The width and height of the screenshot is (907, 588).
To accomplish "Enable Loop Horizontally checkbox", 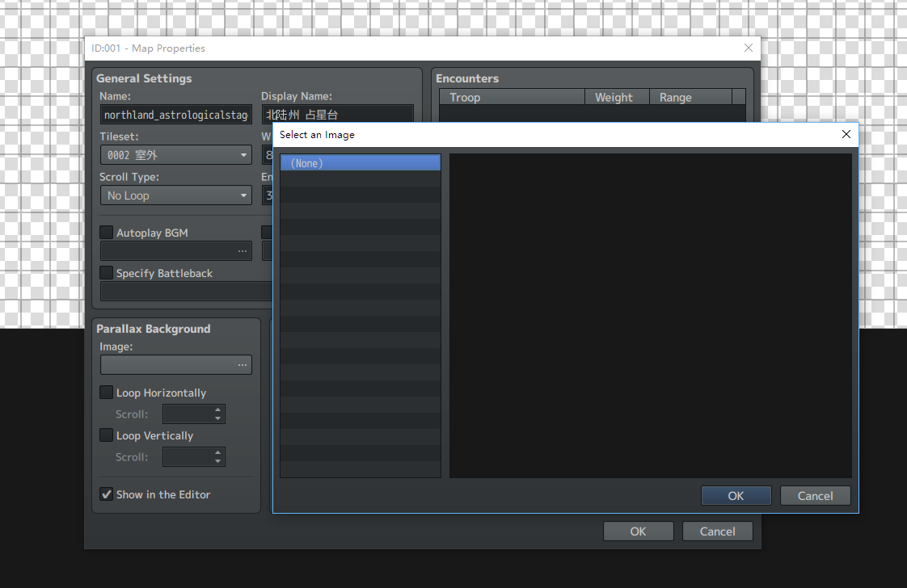I will click(x=107, y=393).
